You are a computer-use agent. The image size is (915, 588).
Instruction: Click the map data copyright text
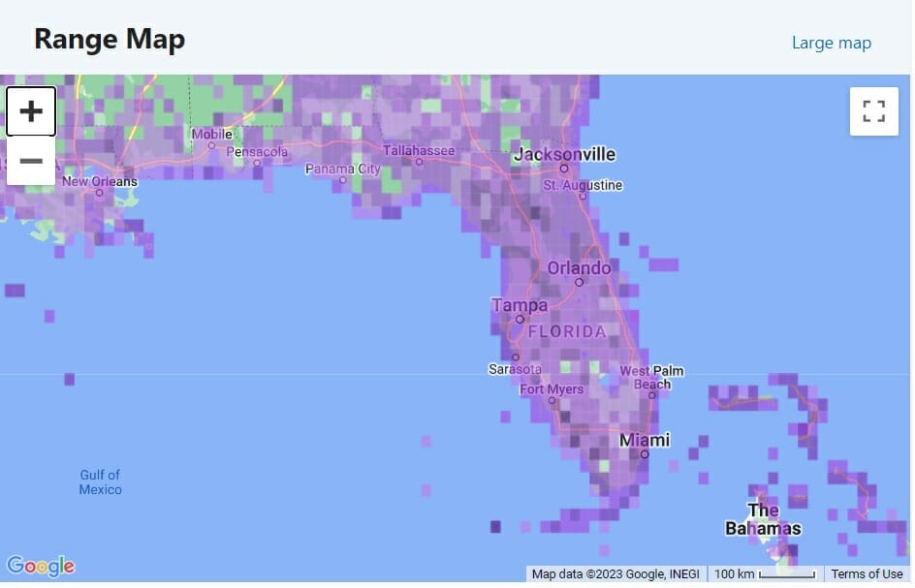click(617, 575)
